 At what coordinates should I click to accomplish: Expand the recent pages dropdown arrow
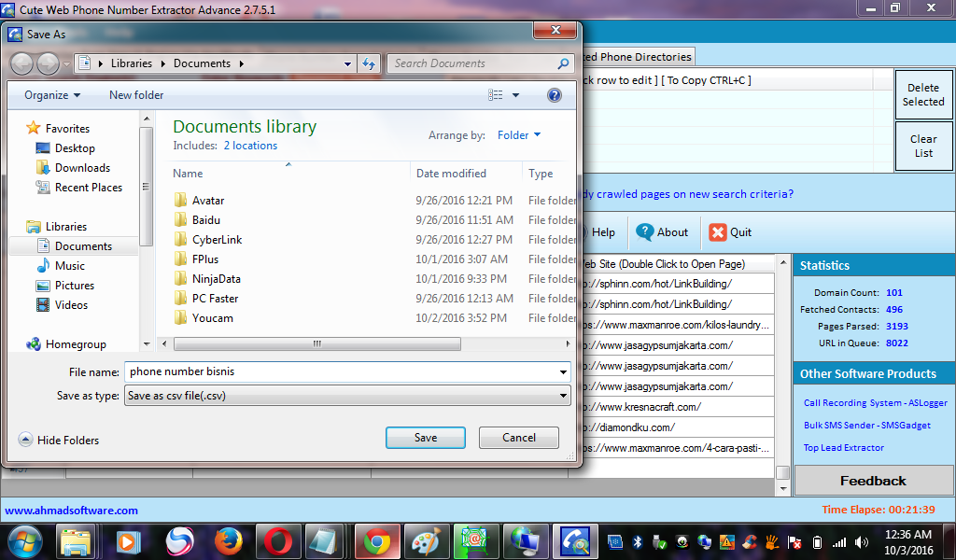click(x=66, y=63)
